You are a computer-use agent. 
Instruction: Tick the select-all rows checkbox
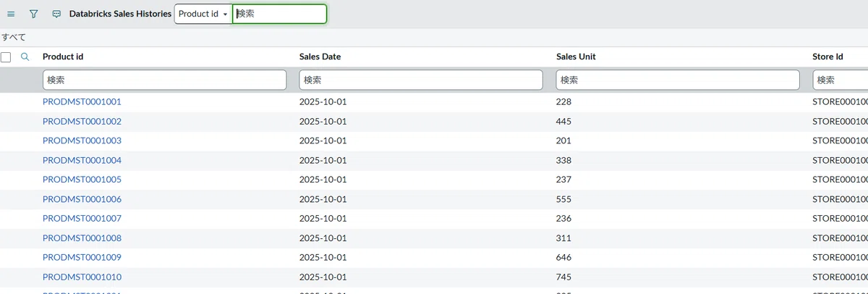[6, 56]
